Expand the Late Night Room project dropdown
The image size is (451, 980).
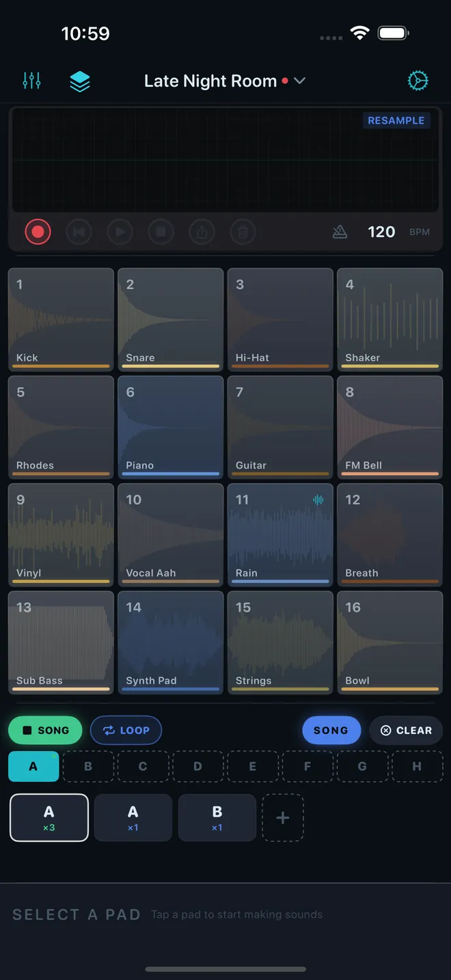[224, 81]
